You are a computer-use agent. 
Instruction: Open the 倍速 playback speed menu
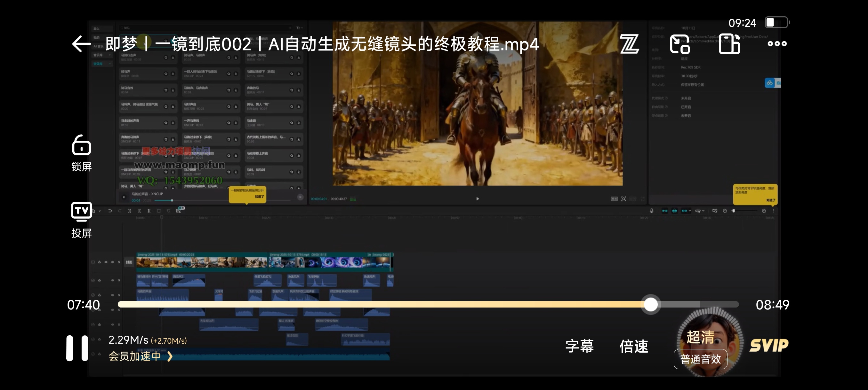point(634,346)
